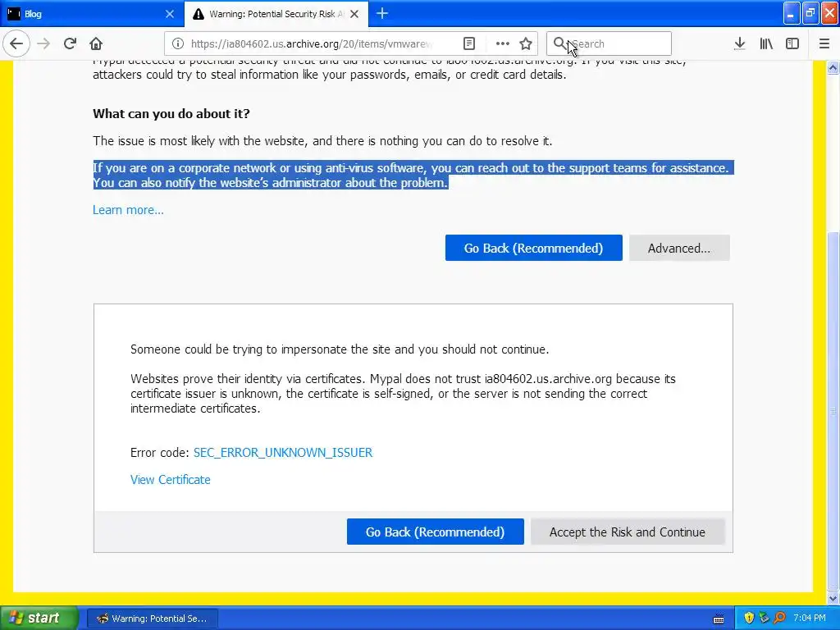Click into the Search box
This screenshot has width=840, height=630.
click(x=609, y=43)
